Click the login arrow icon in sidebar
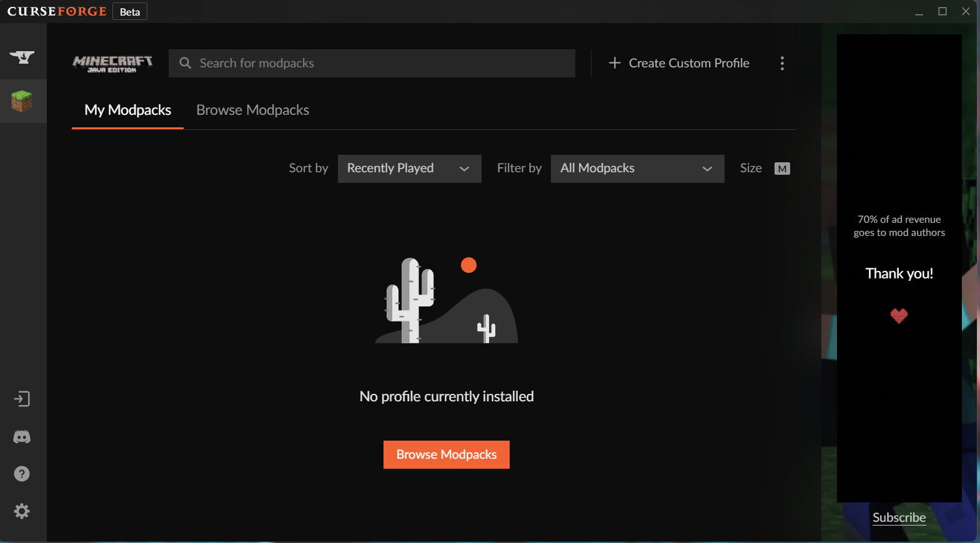Screen dimensions: 980x543 coord(22,399)
